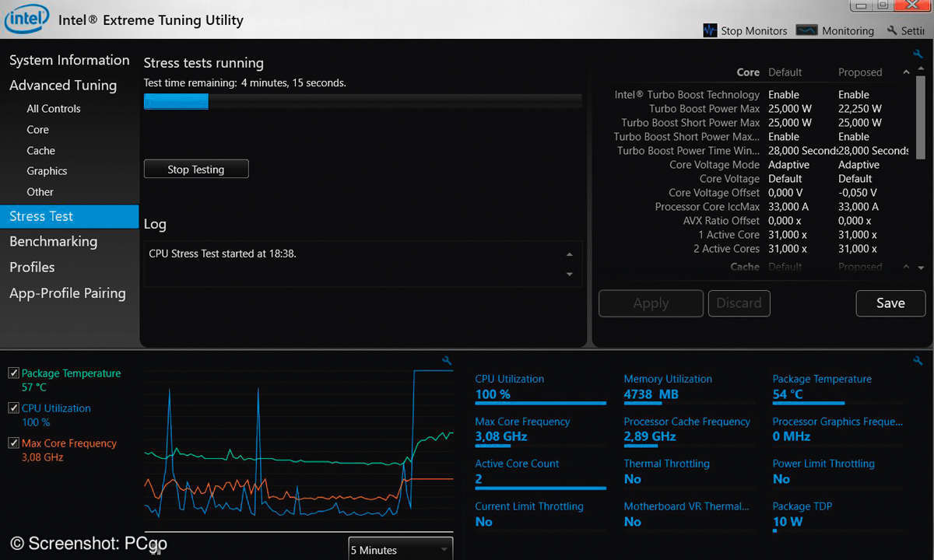Click the CPU Utilization tile's level bar
This screenshot has height=560, width=934.
click(540, 403)
